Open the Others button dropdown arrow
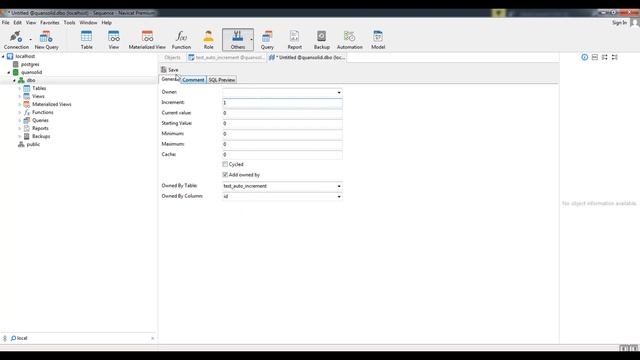The image size is (640, 360). pyautogui.click(x=251, y=40)
